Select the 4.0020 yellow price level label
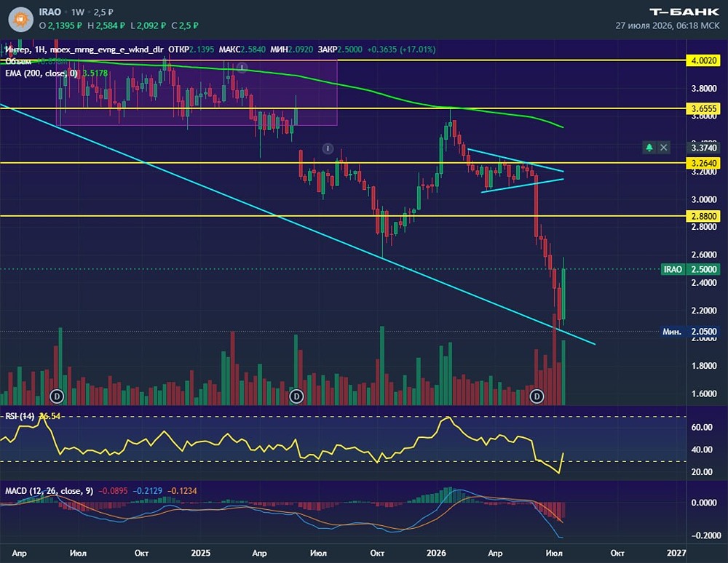 [x=704, y=60]
